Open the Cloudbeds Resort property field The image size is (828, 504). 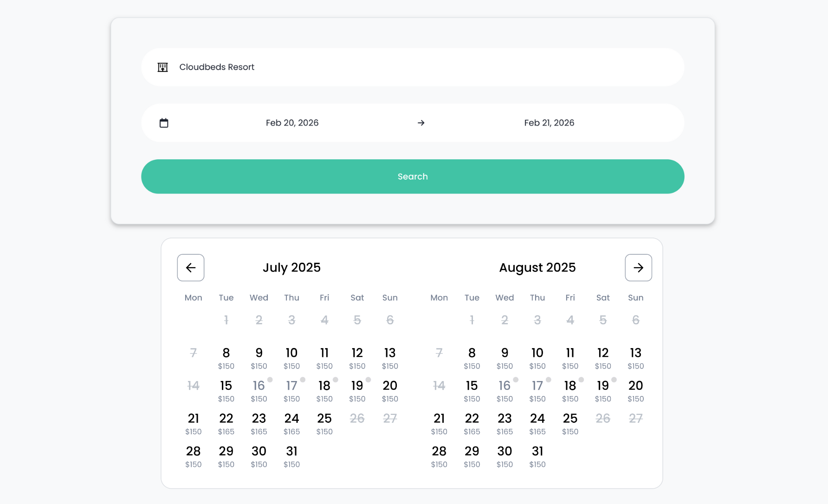(x=412, y=67)
